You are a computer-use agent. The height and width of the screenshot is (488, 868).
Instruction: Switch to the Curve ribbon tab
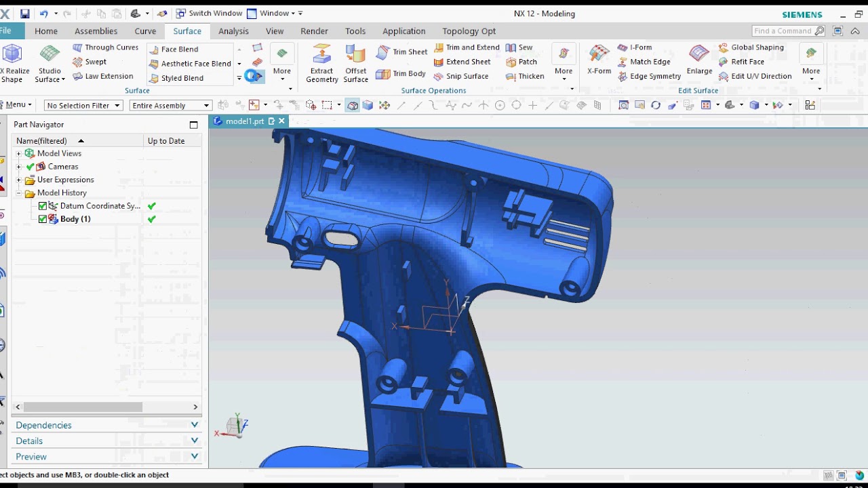(x=145, y=31)
